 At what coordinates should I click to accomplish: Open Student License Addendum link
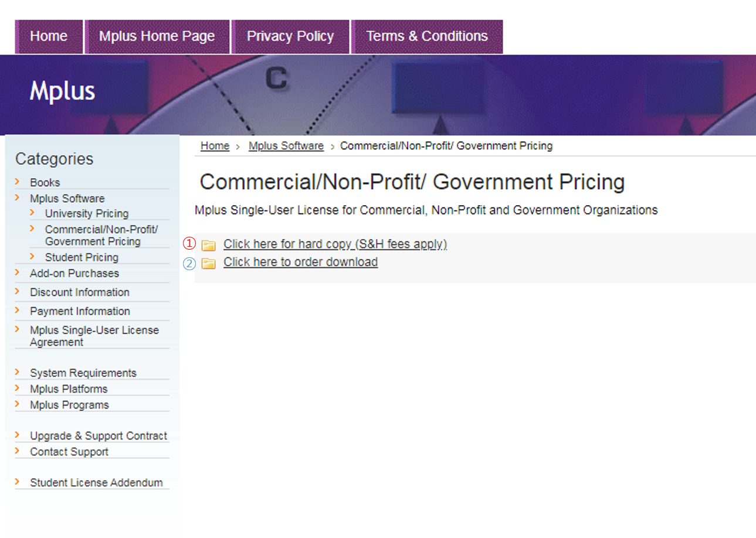click(96, 482)
